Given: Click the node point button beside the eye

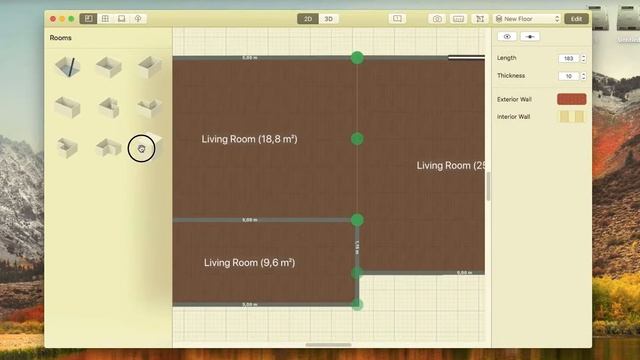Looking at the screenshot, I should click(530, 37).
